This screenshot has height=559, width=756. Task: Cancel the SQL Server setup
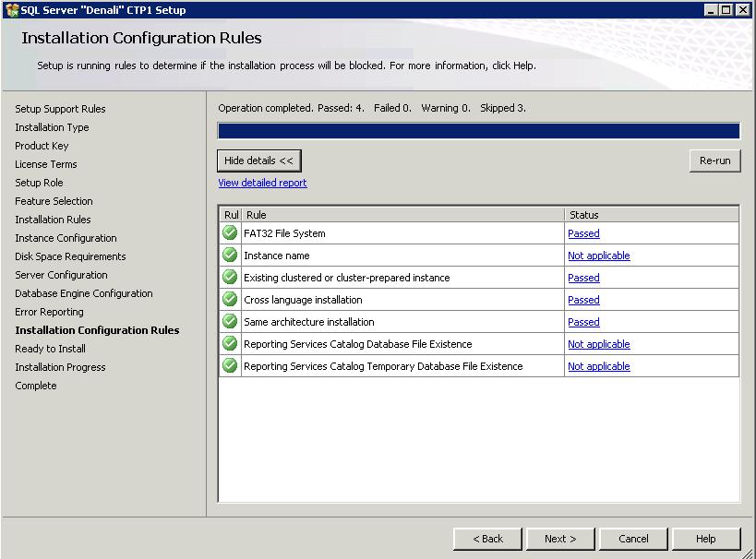coord(633,539)
